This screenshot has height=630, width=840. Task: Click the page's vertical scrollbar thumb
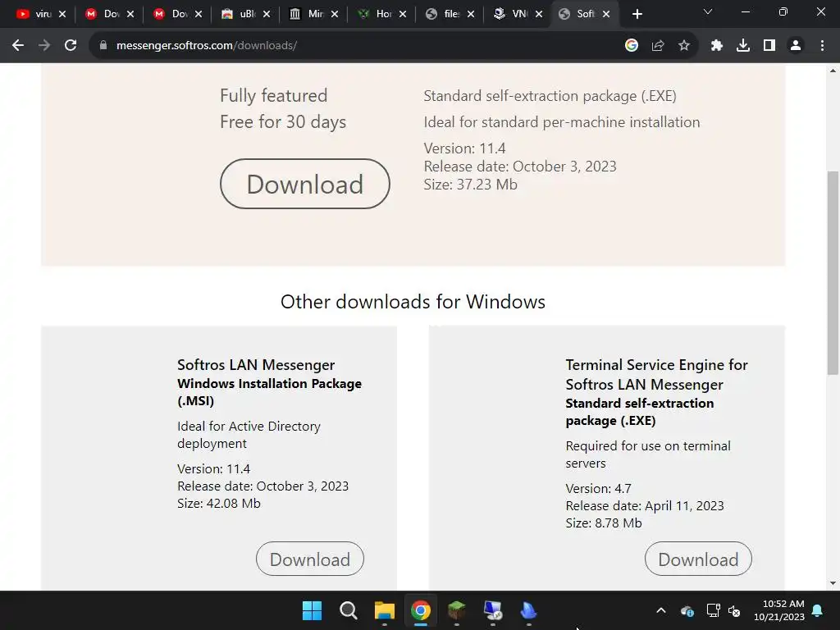tap(833, 273)
